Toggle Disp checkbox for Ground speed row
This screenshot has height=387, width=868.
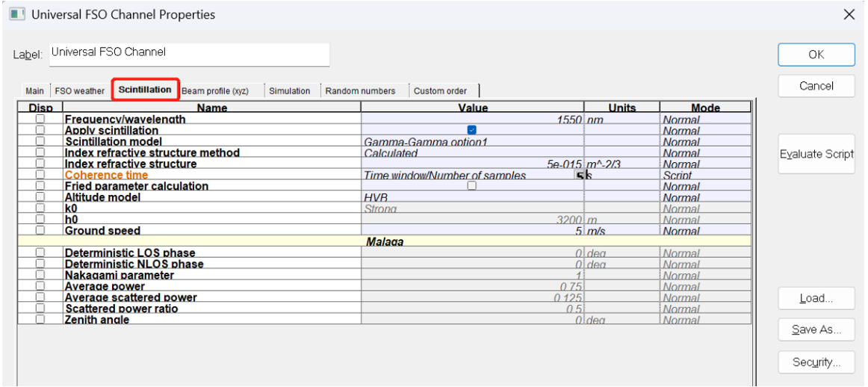(40, 231)
